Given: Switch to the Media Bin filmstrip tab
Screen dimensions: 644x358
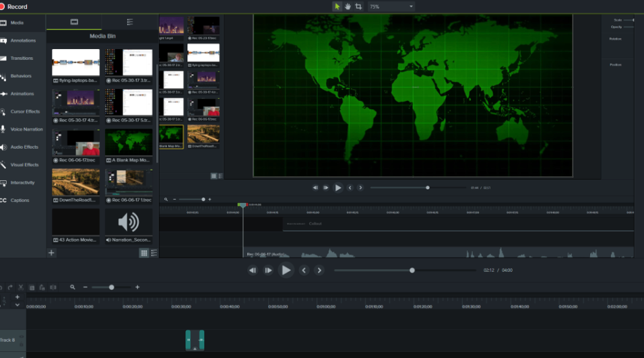Looking at the screenshot, I should tap(74, 22).
